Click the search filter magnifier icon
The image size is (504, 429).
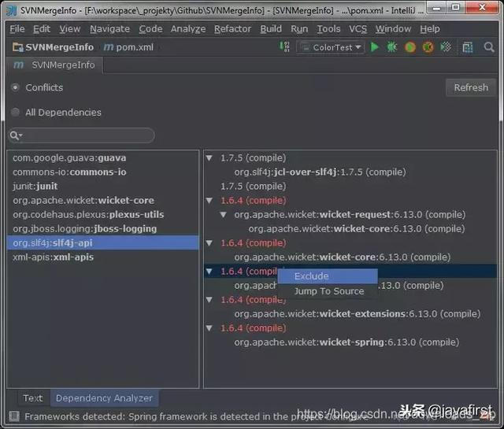coord(15,135)
